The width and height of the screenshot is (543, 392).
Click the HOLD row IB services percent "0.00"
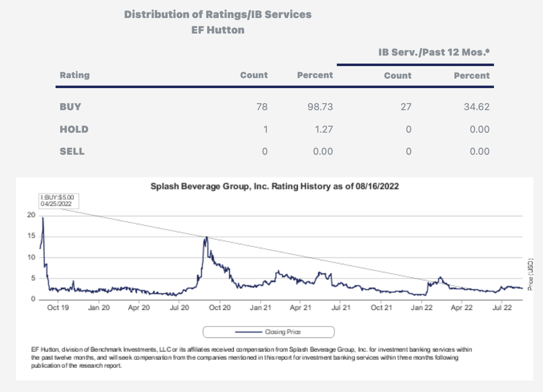(479, 130)
